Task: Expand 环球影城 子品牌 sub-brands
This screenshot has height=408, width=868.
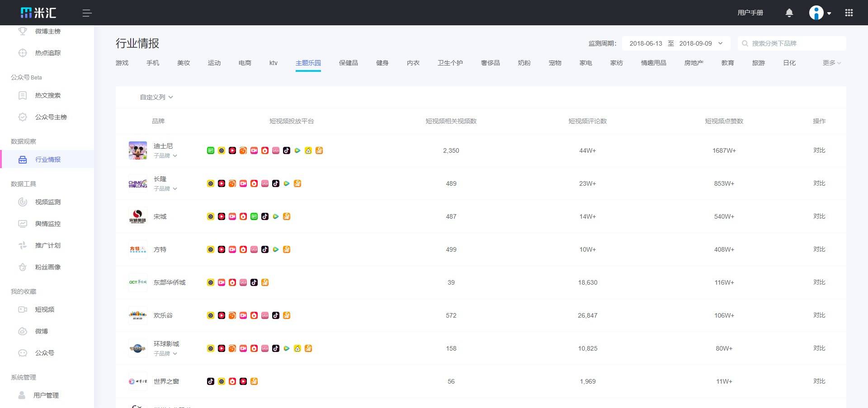Action: pos(165,353)
